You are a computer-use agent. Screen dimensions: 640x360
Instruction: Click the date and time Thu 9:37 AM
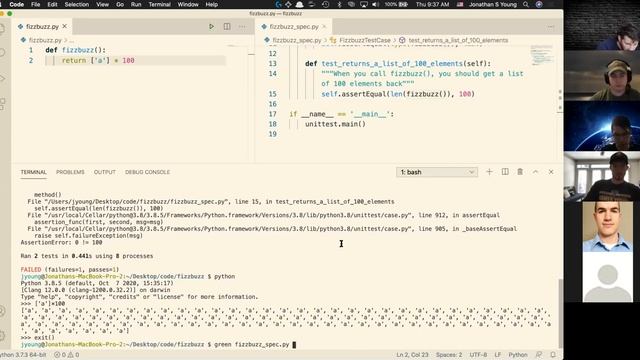432,4
